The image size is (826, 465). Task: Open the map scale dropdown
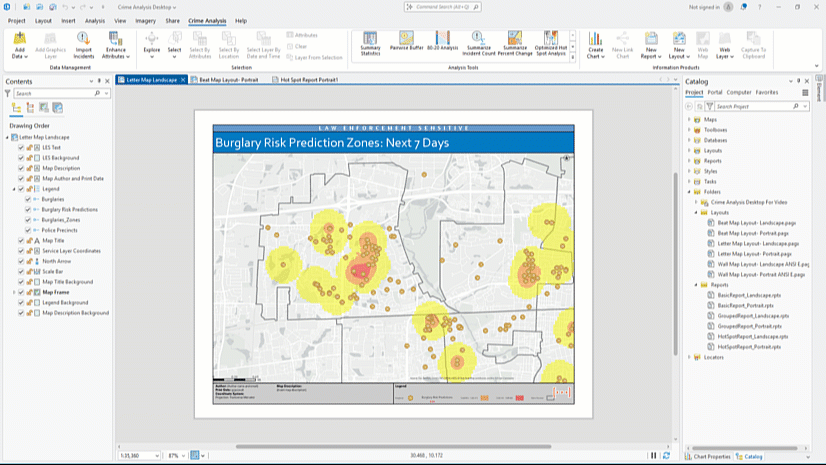pos(156,456)
